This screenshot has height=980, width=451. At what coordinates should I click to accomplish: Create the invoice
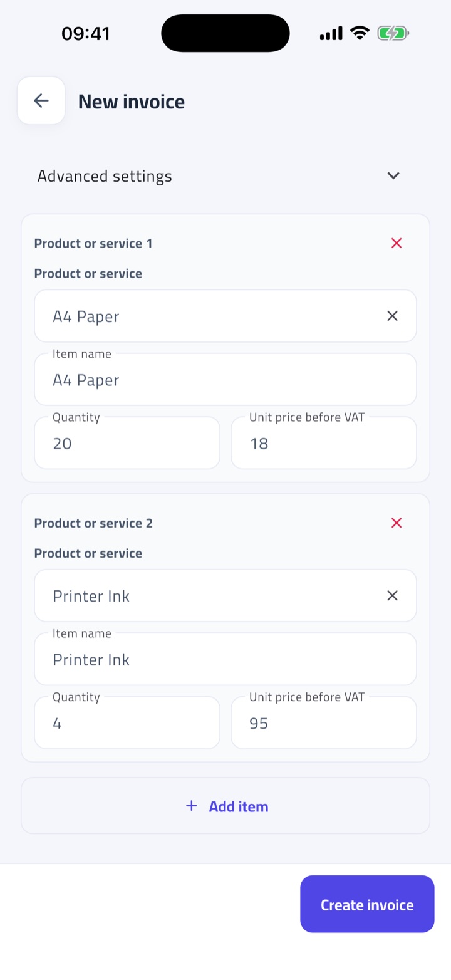[x=367, y=904]
